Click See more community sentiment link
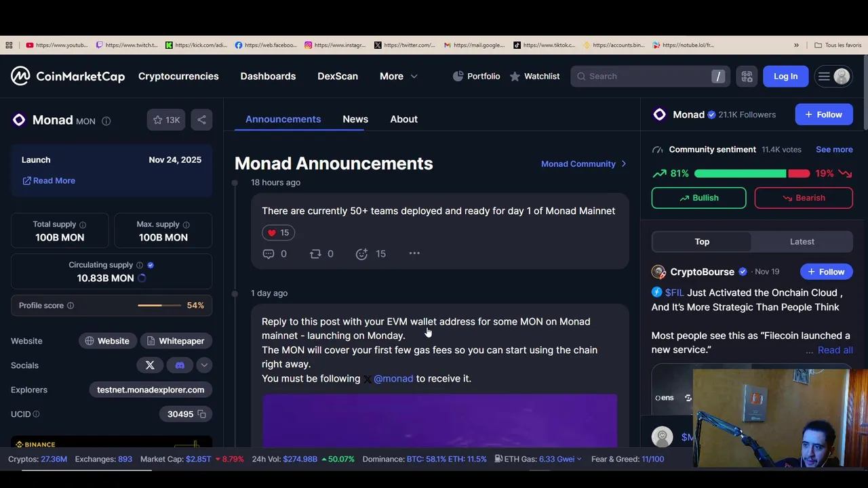The width and height of the screenshot is (868, 488). tap(834, 150)
